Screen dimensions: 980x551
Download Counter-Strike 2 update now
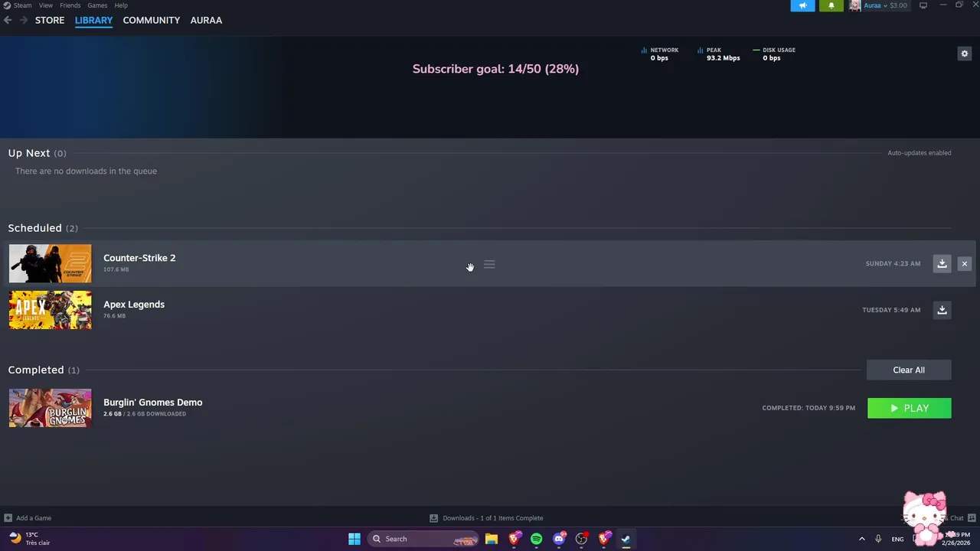click(942, 263)
